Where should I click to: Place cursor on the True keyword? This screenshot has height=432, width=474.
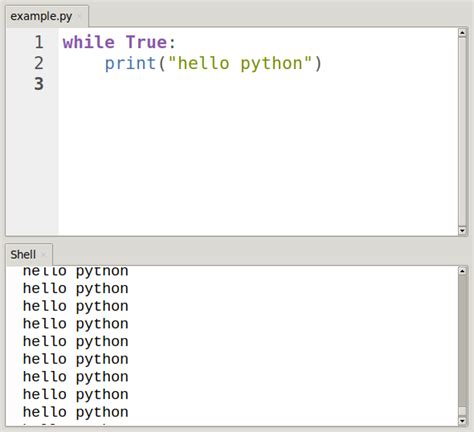146,42
